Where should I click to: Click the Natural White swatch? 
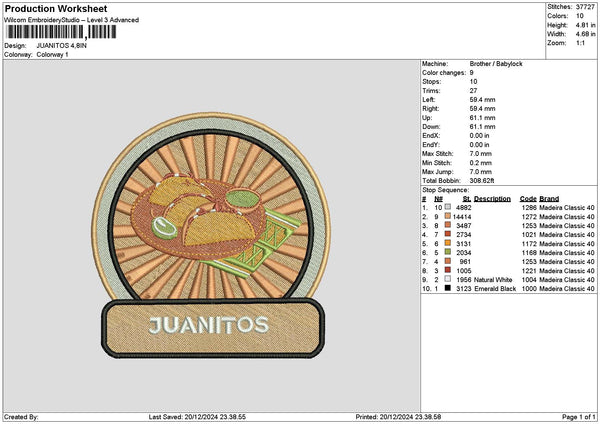tap(448, 279)
